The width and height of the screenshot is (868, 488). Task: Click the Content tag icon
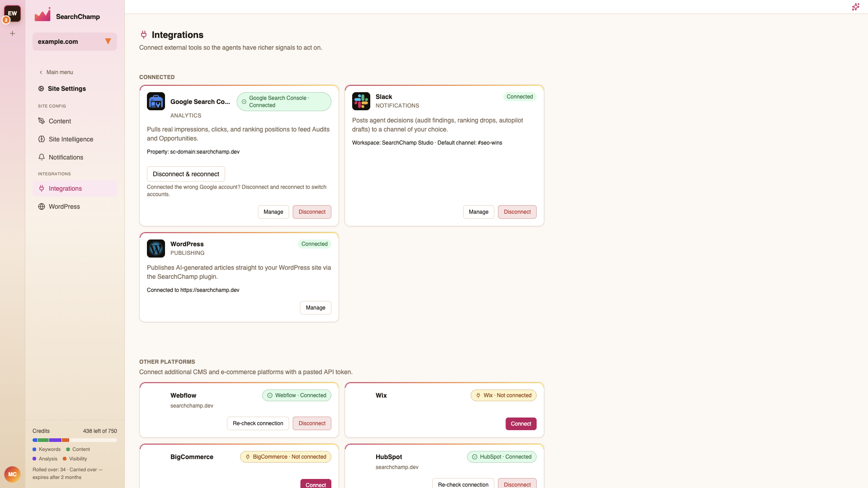(x=42, y=121)
